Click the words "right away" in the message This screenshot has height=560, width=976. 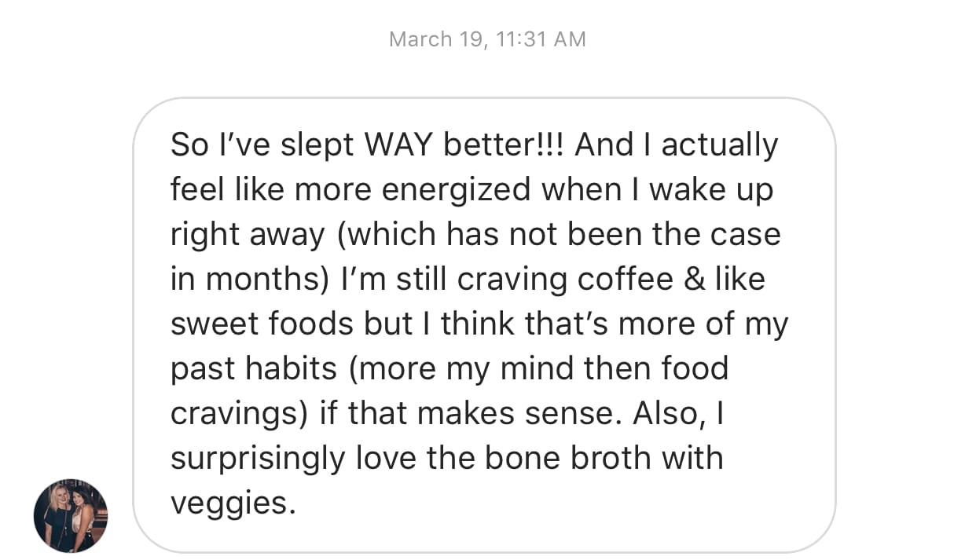tap(248, 235)
